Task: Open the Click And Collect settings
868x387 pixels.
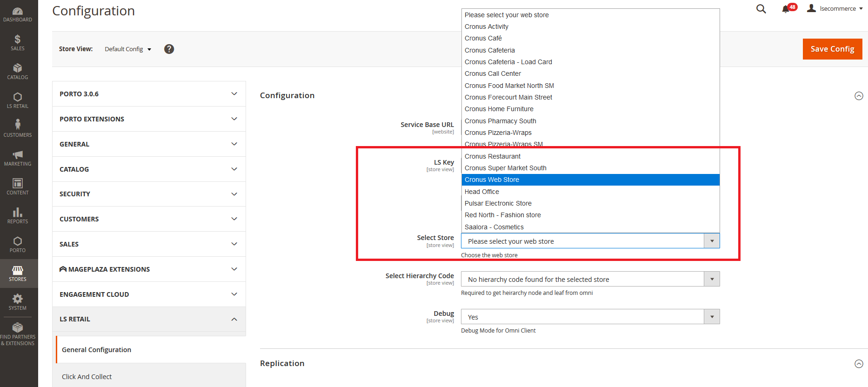Action: [87, 377]
